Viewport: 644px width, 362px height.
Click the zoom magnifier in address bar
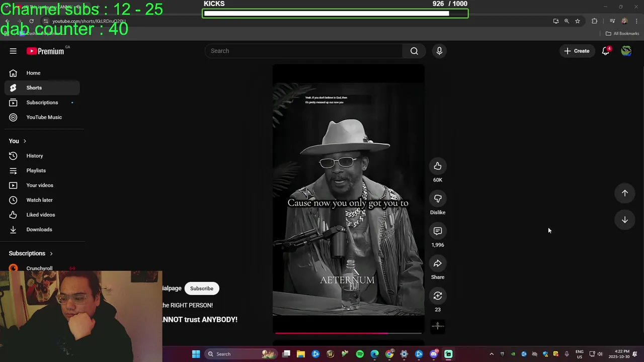(567, 21)
